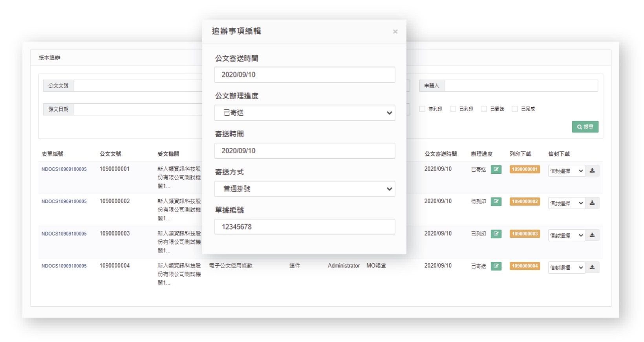644x342 pixels.
Task: Toggle the 待列印 checkbox filter
Action: click(422, 109)
